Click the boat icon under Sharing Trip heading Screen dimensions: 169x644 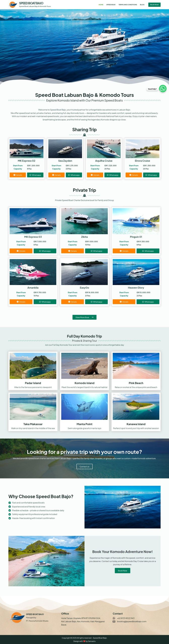(x=84, y=135)
